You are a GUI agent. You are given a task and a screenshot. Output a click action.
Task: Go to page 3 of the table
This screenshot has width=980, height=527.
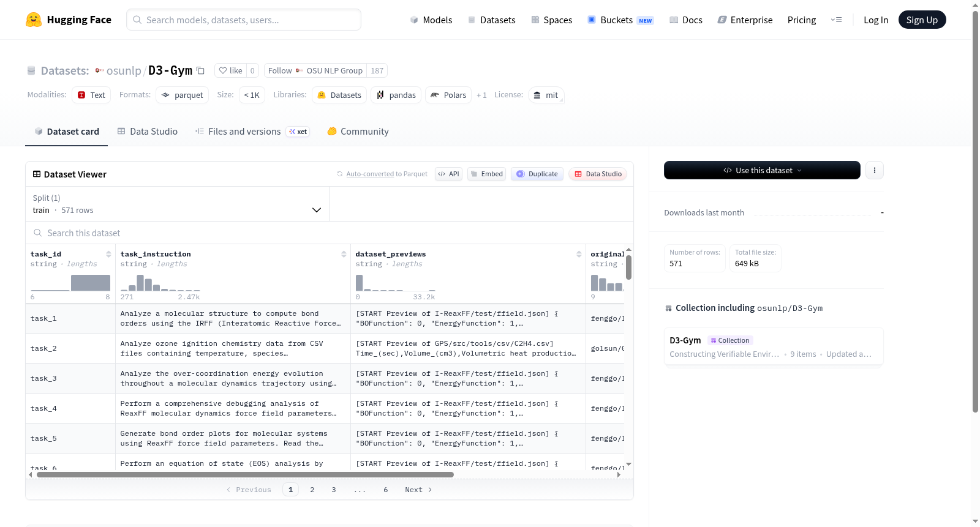[x=334, y=490]
